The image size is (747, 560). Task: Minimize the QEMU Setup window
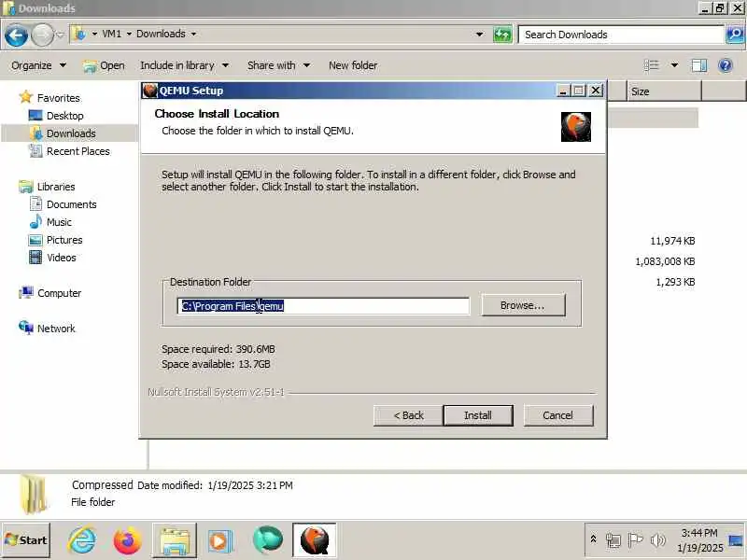click(563, 91)
